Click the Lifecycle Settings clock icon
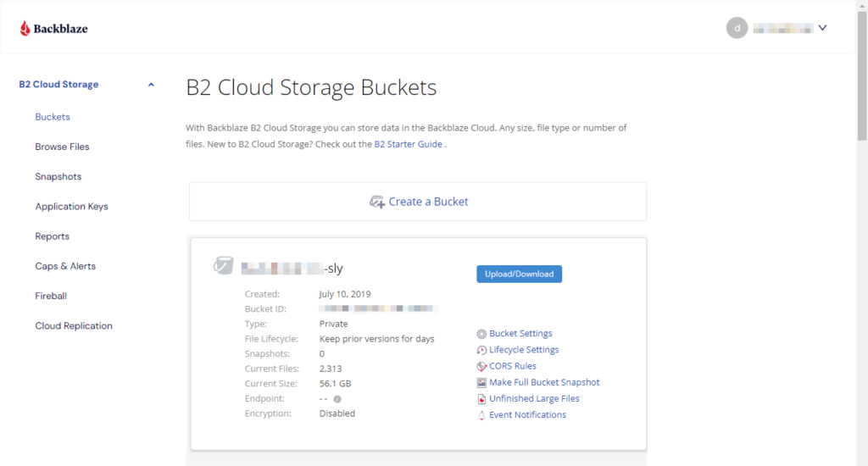Screen dimensions: 868x466 pyautogui.click(x=481, y=350)
